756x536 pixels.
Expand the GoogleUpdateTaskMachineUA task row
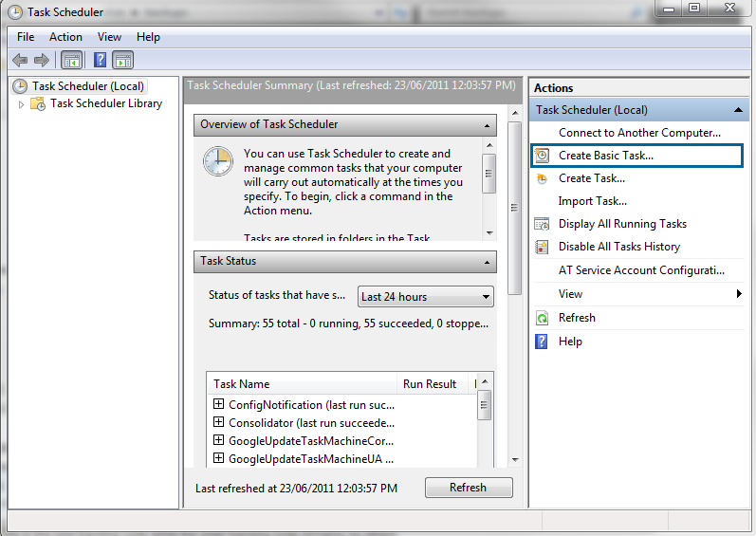pos(218,458)
